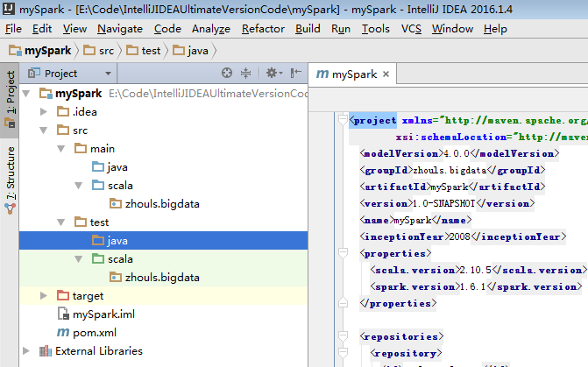
Task: Open the Code menu
Action: 167,29
